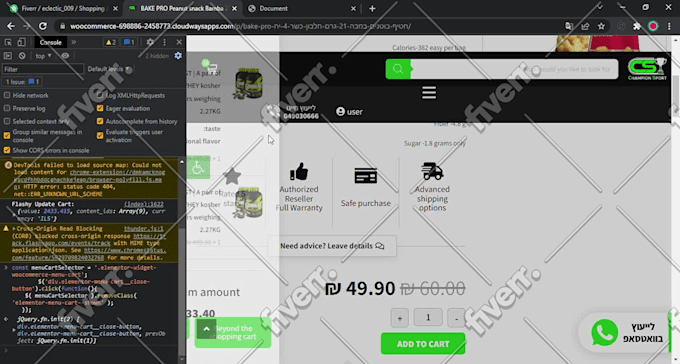Close the DevTools panel
The image size is (680, 364).
tap(179, 42)
